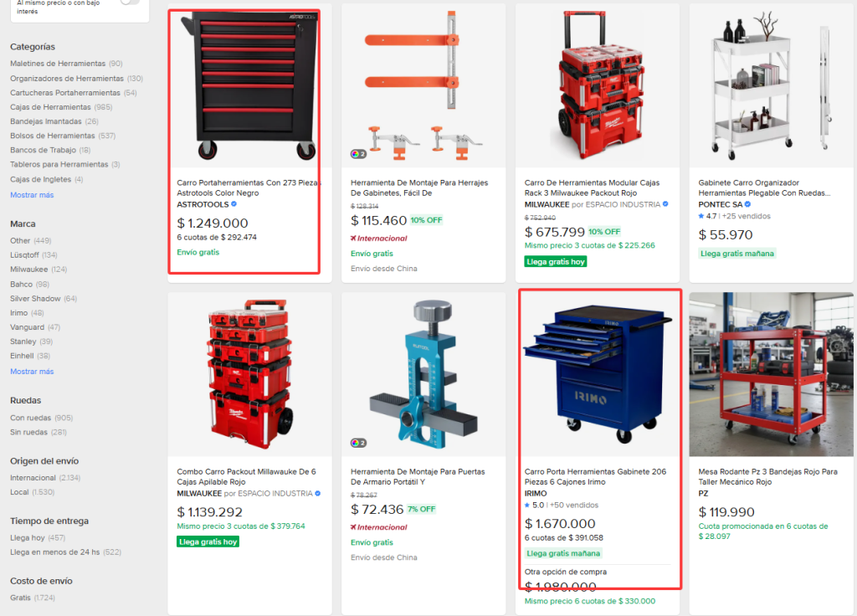Toggle the low-interest installments switch
This screenshot has width=857, height=616.
pos(130,2)
